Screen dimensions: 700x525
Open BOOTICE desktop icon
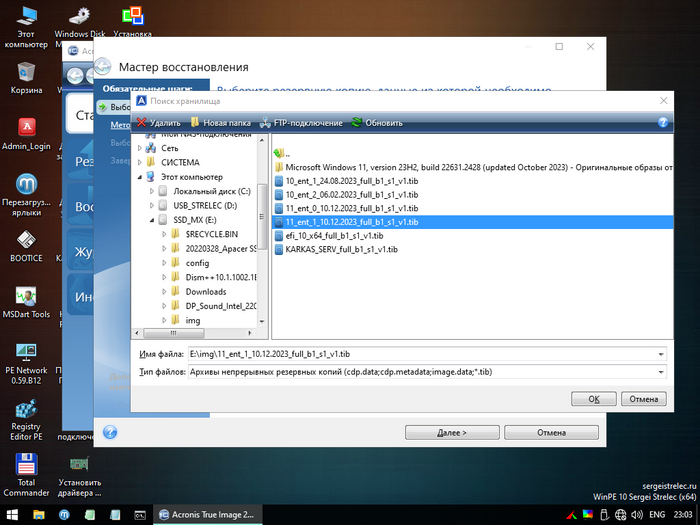[x=26, y=246]
